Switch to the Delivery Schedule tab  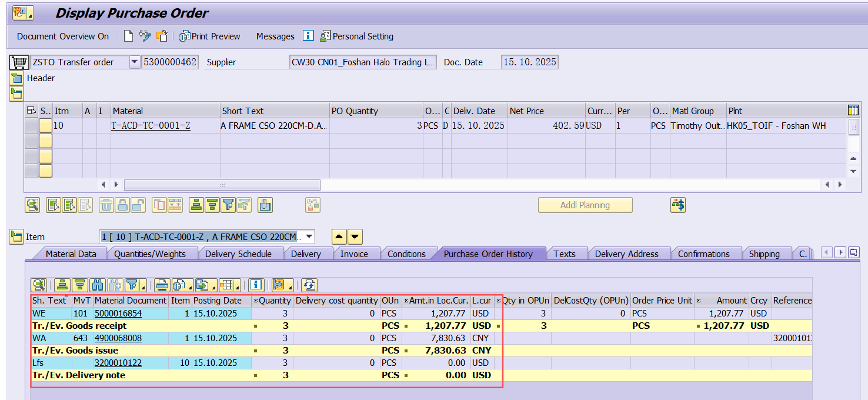(238, 254)
